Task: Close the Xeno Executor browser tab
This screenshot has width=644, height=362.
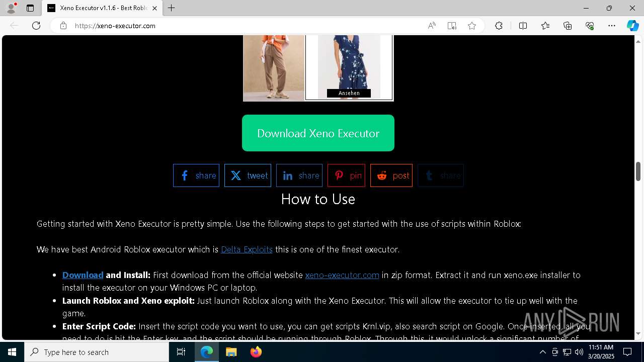Action: pos(154,8)
